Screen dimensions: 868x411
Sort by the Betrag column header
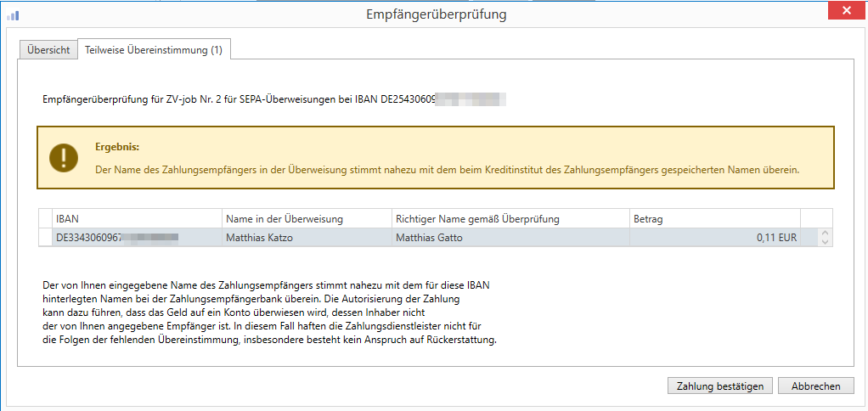[713, 218]
